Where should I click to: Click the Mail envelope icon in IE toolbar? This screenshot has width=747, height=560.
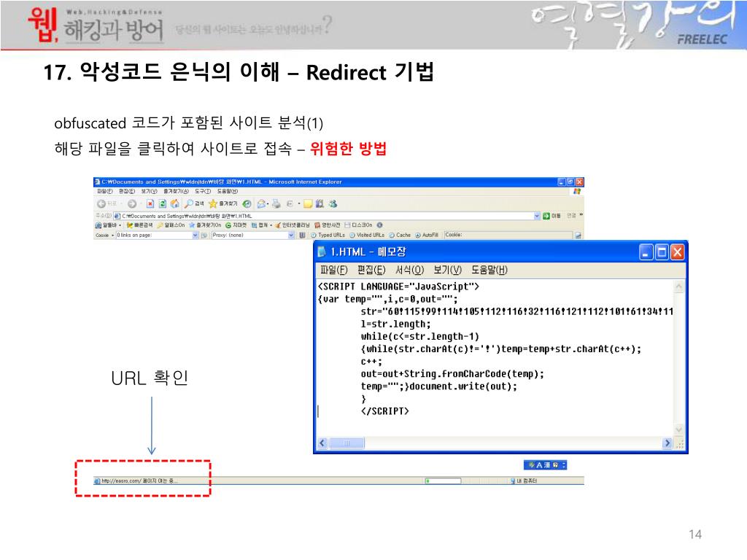tap(262, 203)
